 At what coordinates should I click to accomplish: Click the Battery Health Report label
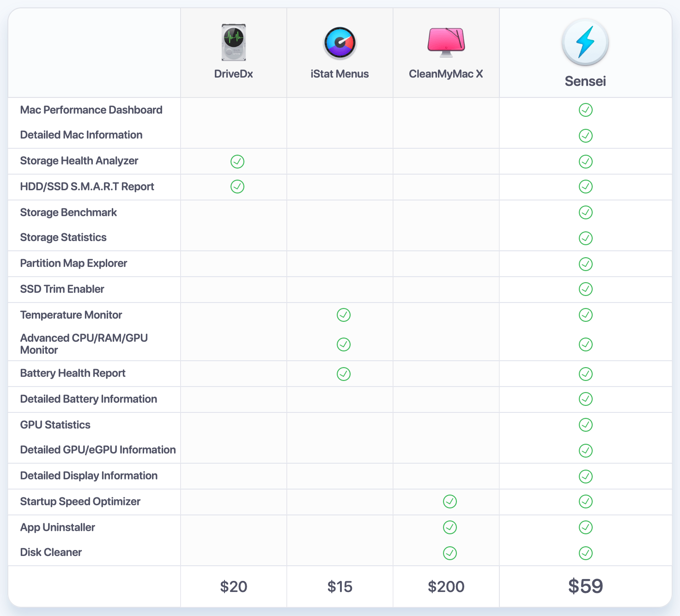coord(73,373)
